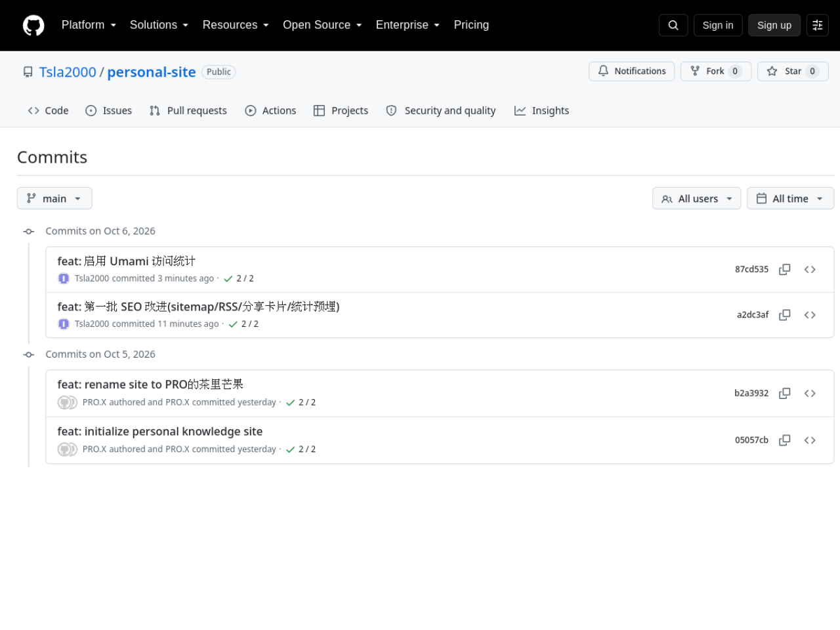The image size is (840, 630).
Task: Click commit hash a2dc3af
Action: click(x=752, y=315)
